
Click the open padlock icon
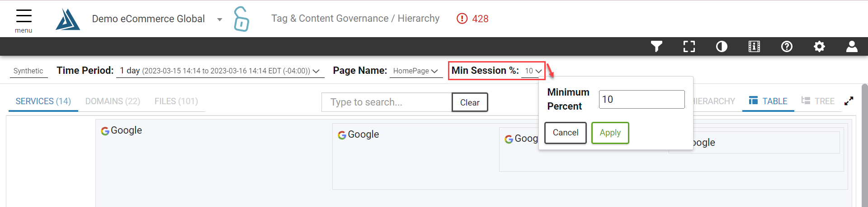(241, 19)
